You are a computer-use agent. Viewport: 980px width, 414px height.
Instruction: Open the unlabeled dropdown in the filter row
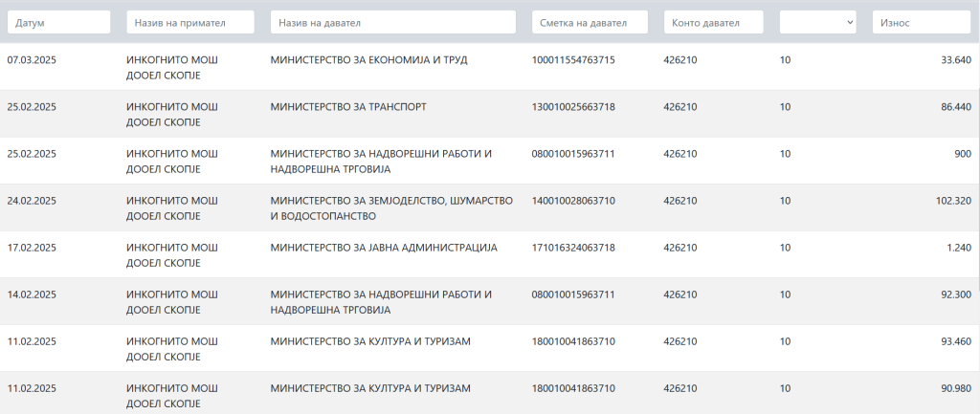(x=817, y=22)
